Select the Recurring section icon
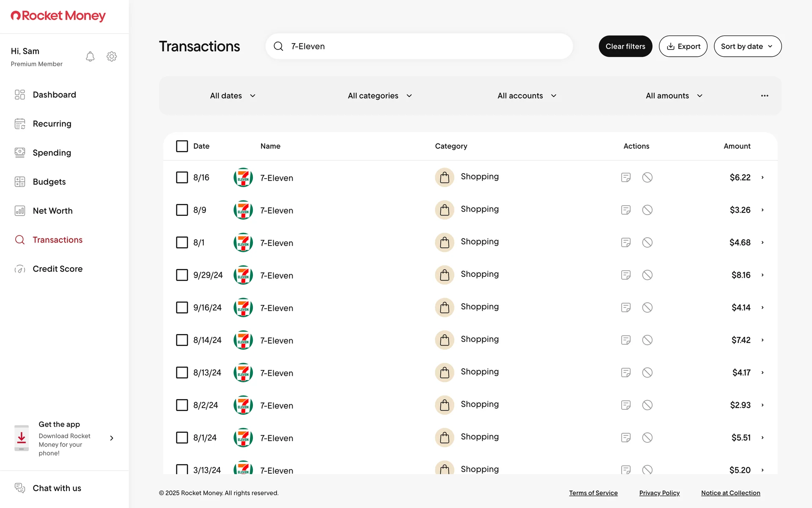This screenshot has width=812, height=508. [x=19, y=124]
